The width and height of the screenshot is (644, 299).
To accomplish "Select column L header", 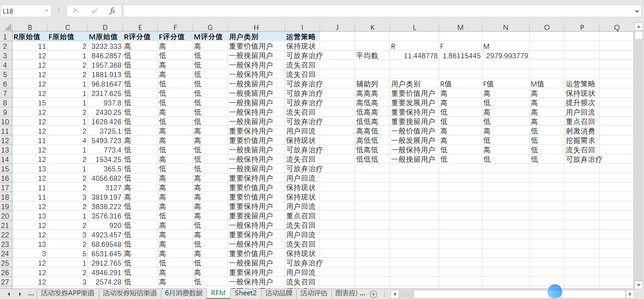I will 415,27.
